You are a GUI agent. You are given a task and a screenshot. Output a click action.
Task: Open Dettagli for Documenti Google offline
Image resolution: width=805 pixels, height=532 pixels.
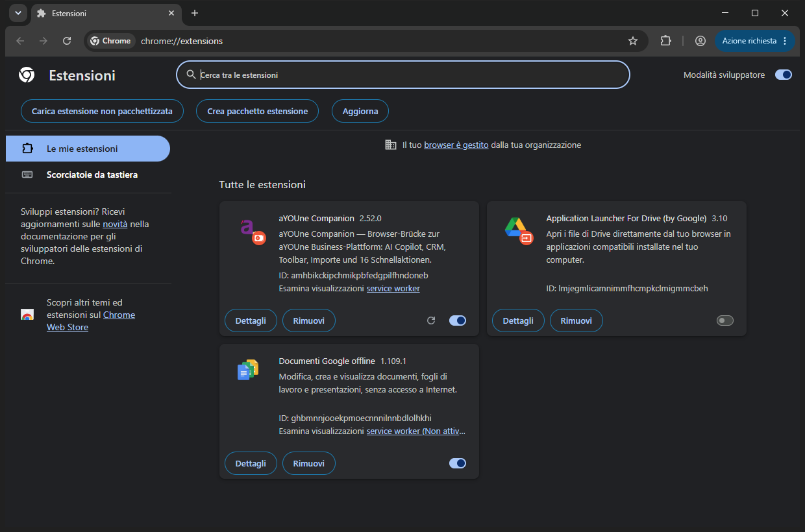tap(251, 463)
